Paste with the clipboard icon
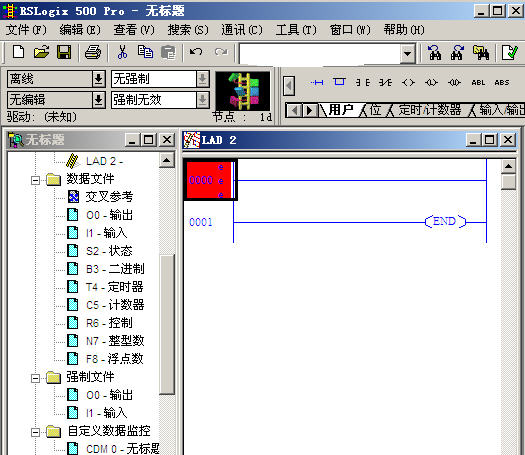 tap(168, 52)
